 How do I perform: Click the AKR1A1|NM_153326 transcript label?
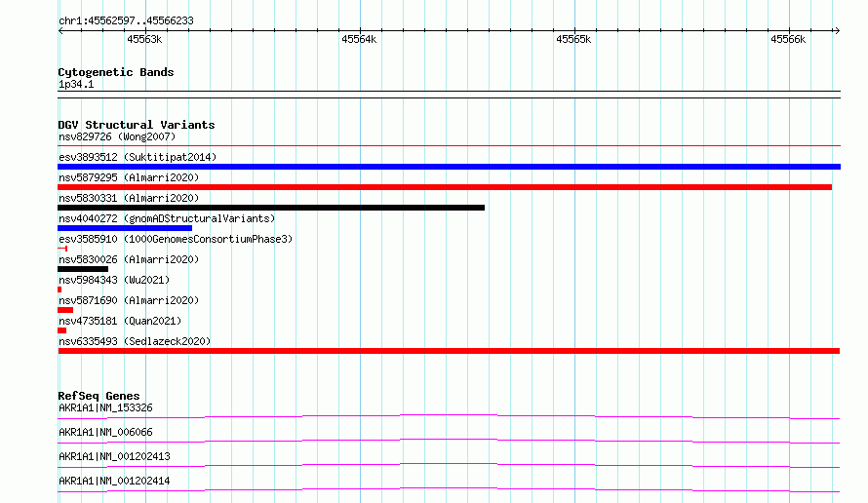pyautogui.click(x=105, y=407)
